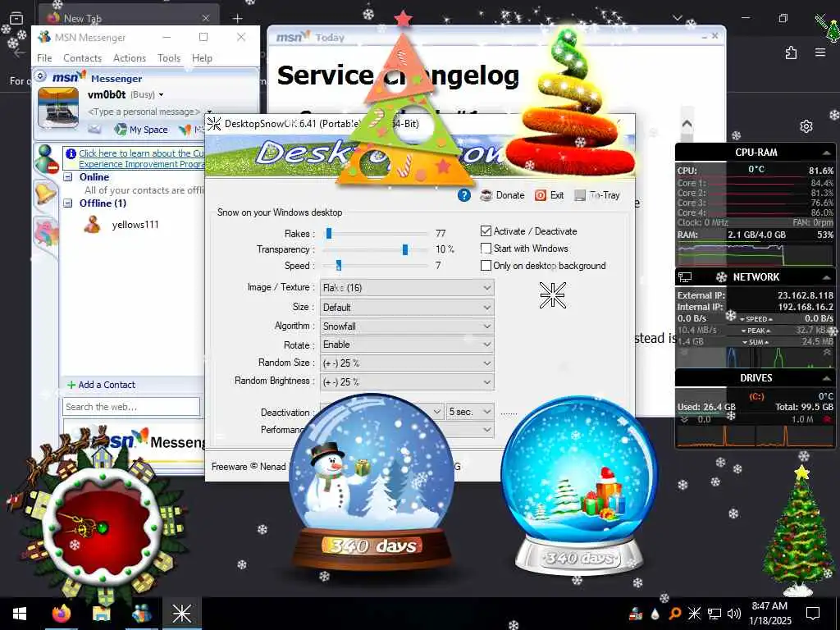Open the Tools menu in MSN Messenger

point(169,58)
